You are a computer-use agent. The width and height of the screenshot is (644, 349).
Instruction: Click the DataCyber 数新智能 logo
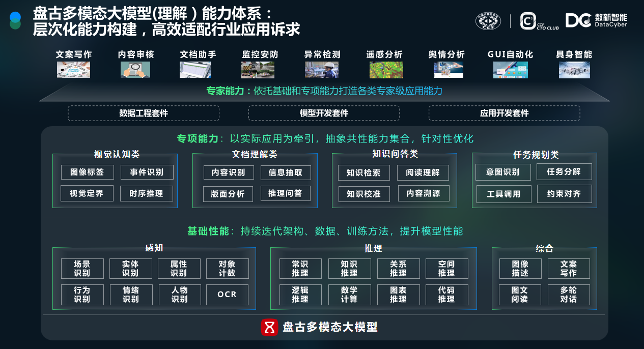point(597,20)
